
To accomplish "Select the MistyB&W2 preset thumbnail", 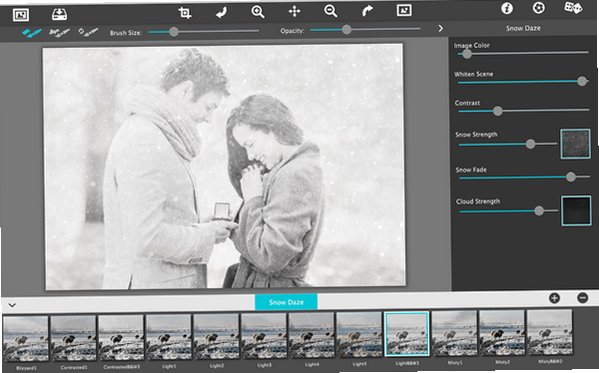I will (x=549, y=332).
